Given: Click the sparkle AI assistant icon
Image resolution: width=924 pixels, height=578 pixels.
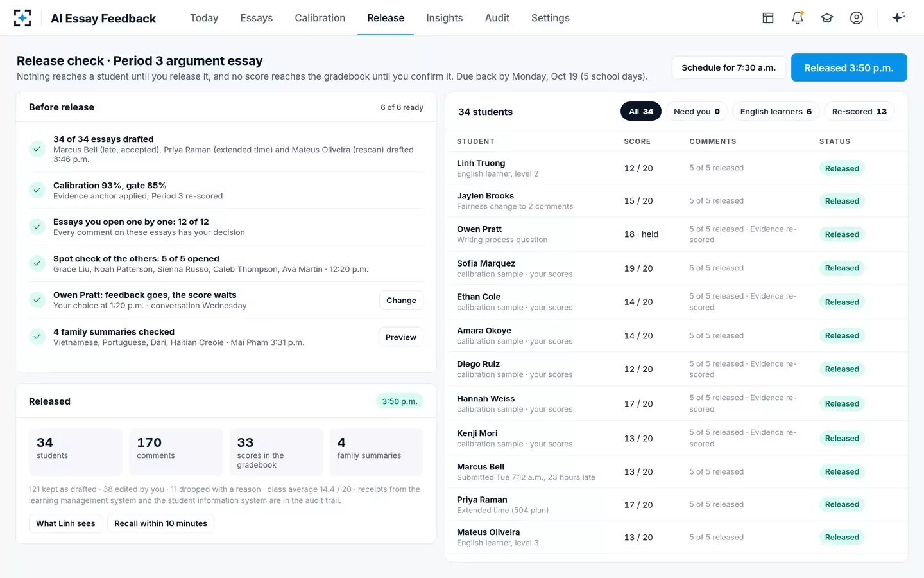Looking at the screenshot, I should (898, 17).
